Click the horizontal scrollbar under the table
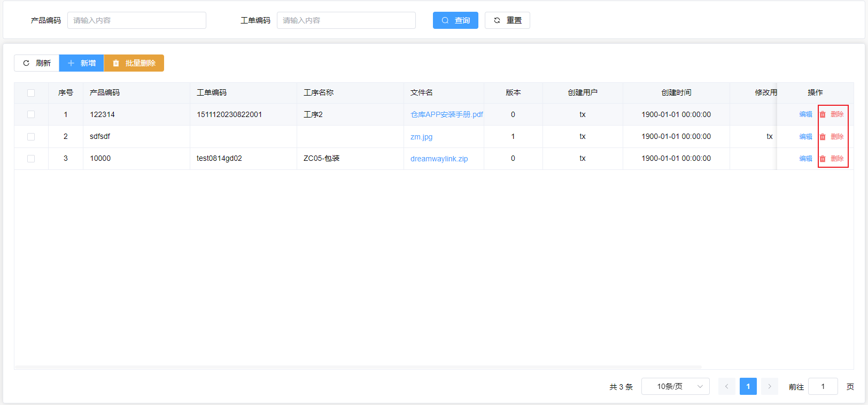Viewport: 868px width, 405px height. click(x=358, y=367)
